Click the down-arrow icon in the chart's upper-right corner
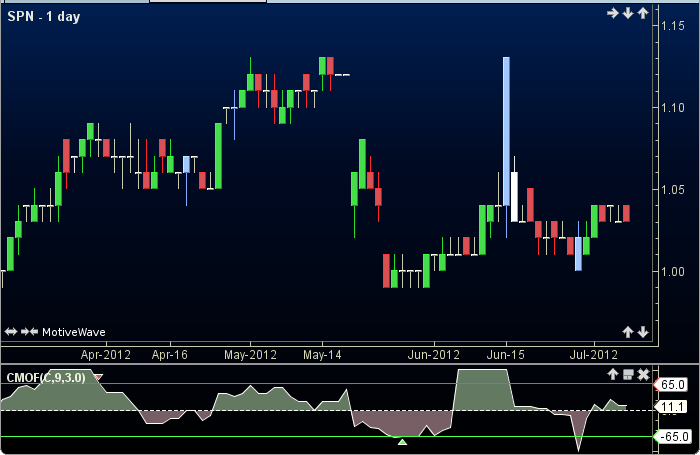This screenshot has height=455, width=700. [628, 13]
